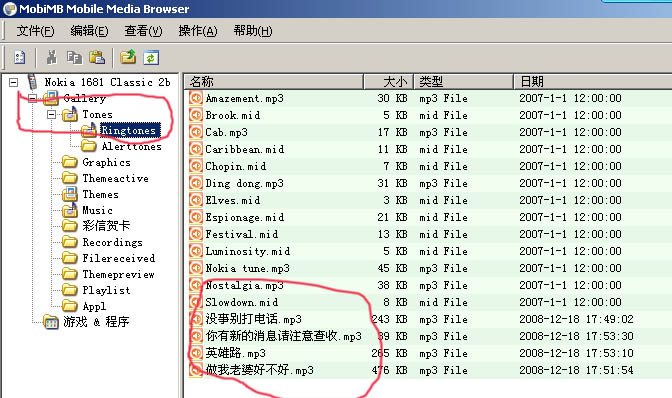
Task: Click the date 2008-12-18 17:53:10
Action: tap(576, 353)
